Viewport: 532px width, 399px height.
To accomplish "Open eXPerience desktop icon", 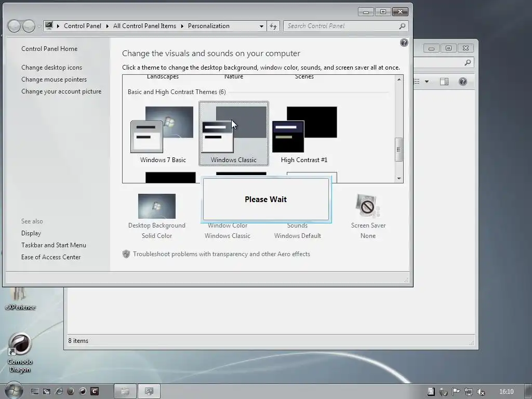I will click(x=20, y=299).
